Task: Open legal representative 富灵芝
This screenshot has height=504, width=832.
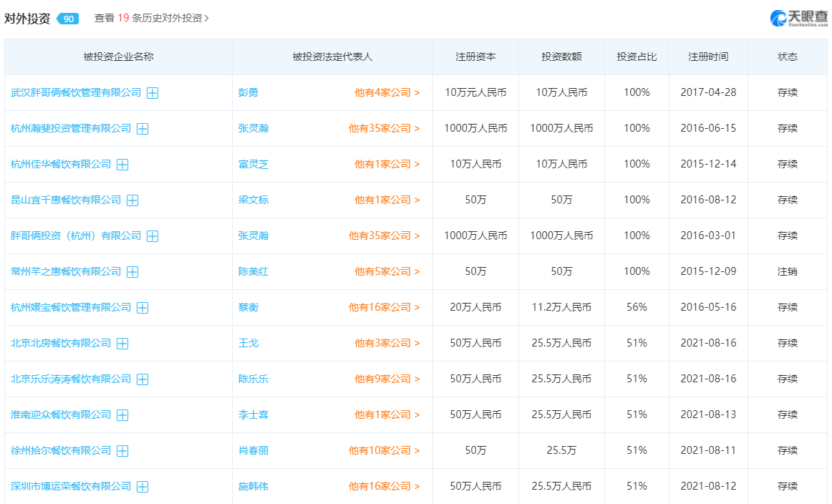Action: coord(253,164)
